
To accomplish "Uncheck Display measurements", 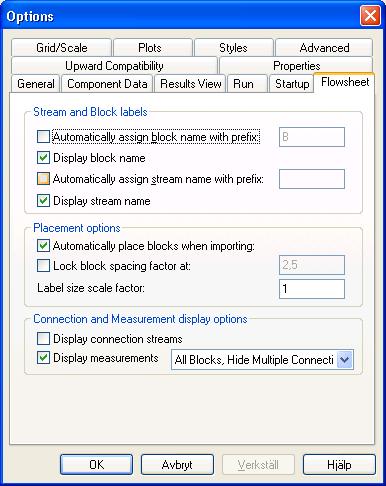I will point(43,358).
